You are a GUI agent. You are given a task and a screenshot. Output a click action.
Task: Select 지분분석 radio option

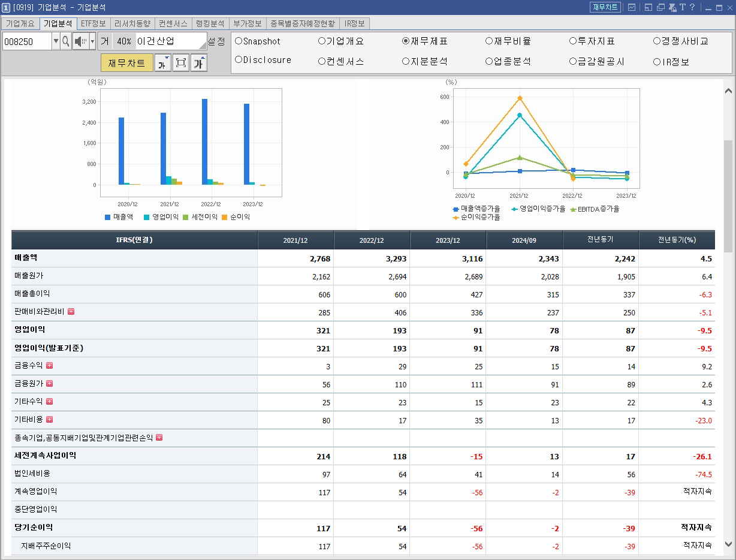tap(425, 62)
